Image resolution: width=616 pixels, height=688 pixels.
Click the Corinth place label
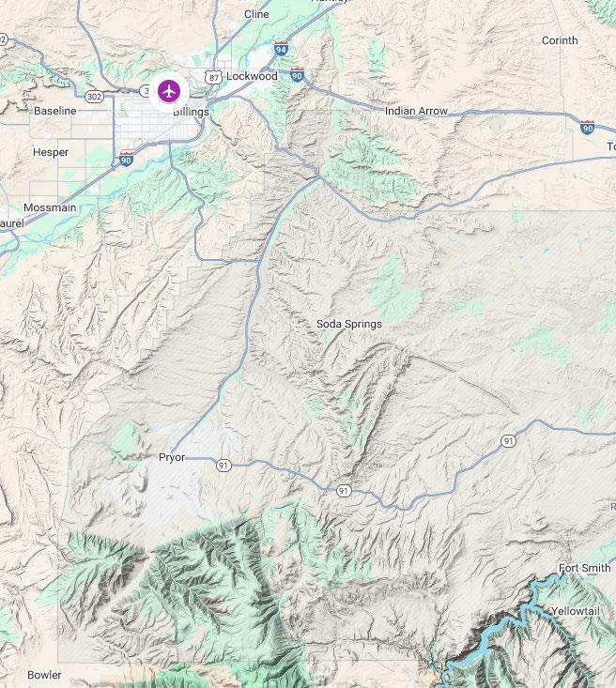tap(560, 40)
